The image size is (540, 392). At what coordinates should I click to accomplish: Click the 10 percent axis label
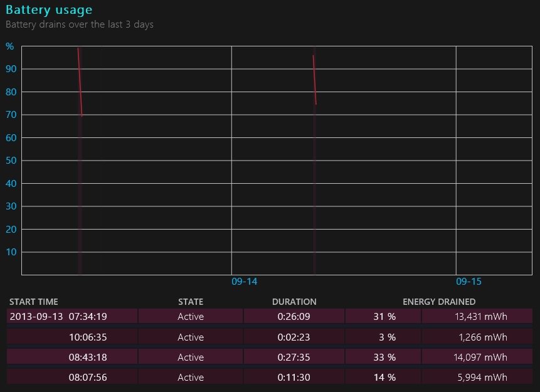[11, 252]
